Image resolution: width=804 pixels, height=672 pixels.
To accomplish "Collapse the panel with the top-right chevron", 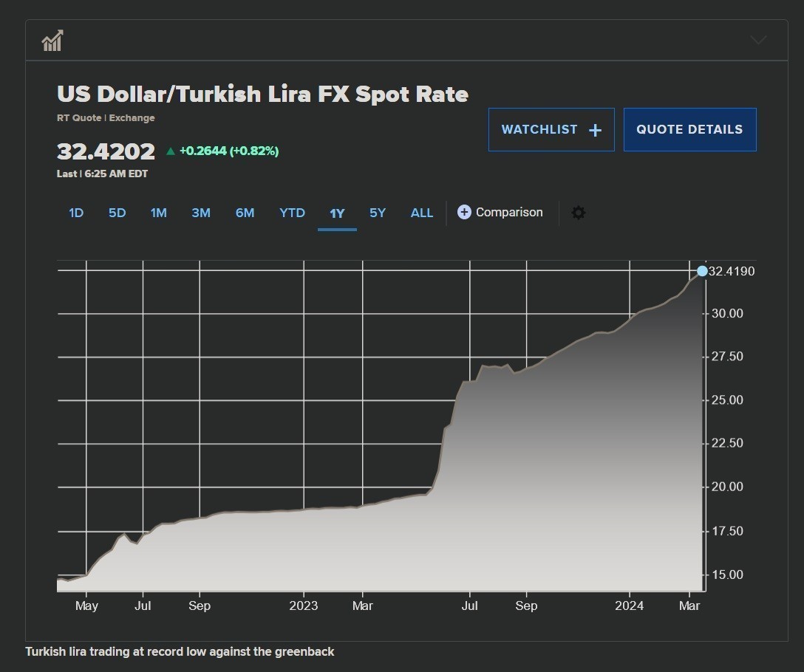I will [758, 40].
